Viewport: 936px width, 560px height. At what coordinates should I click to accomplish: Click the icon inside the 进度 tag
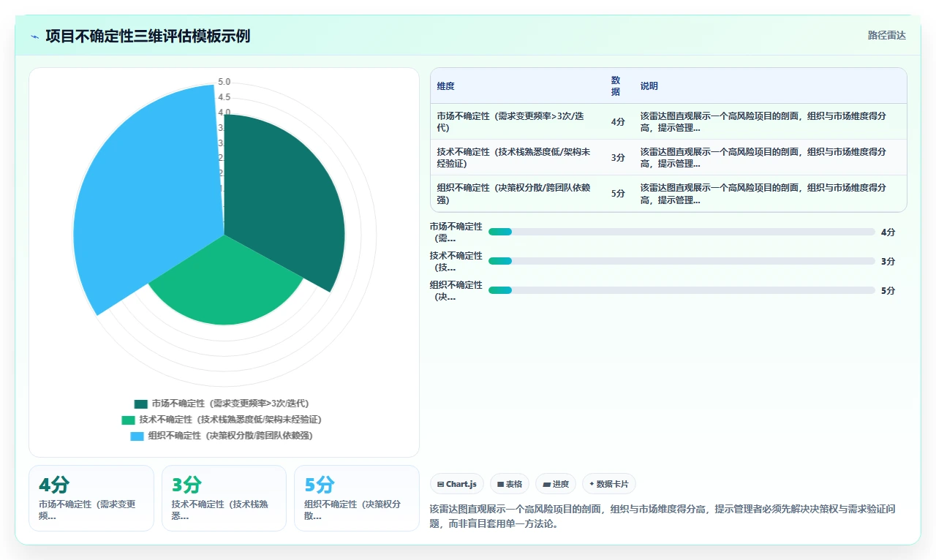tap(546, 484)
